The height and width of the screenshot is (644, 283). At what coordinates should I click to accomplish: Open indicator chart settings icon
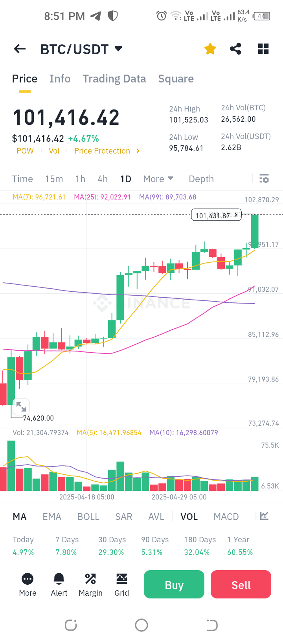(264, 516)
